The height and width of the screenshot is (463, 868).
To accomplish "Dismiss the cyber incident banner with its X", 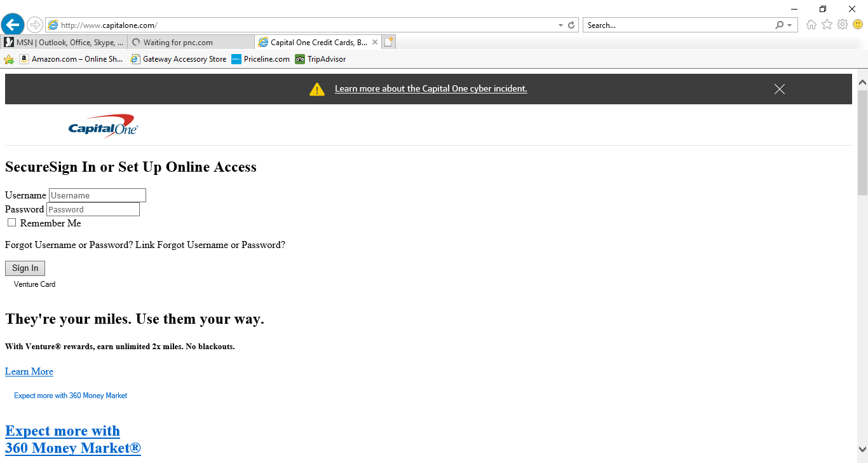I will (780, 89).
